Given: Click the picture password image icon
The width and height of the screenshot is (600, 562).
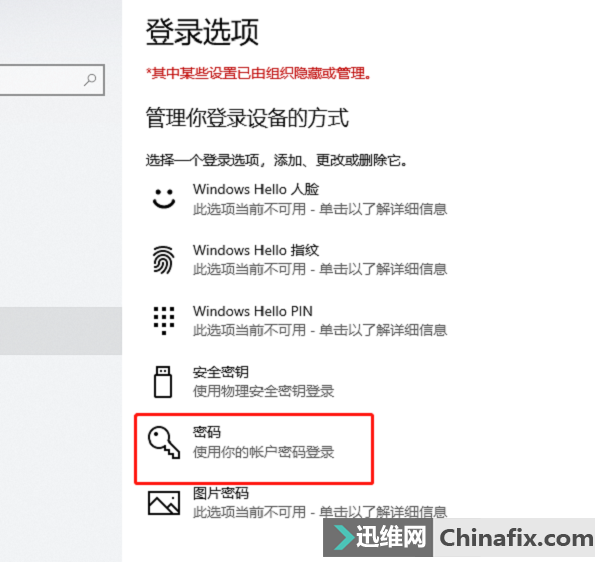Looking at the screenshot, I should tap(164, 503).
